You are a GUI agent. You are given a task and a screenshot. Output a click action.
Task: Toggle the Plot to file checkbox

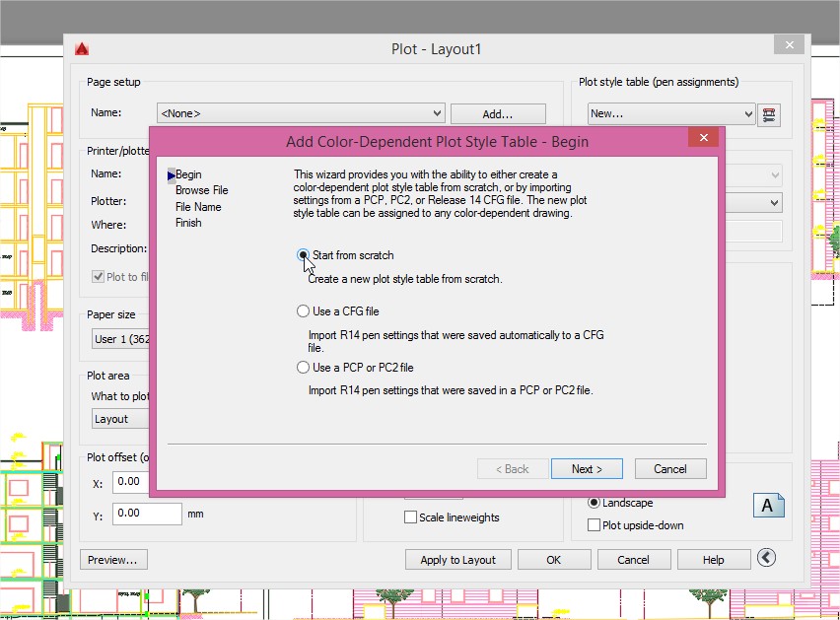pyautogui.click(x=98, y=277)
